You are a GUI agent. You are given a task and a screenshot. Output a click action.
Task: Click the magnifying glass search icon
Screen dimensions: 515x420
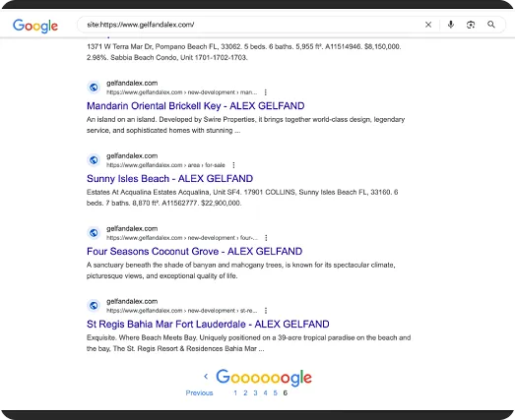click(491, 25)
